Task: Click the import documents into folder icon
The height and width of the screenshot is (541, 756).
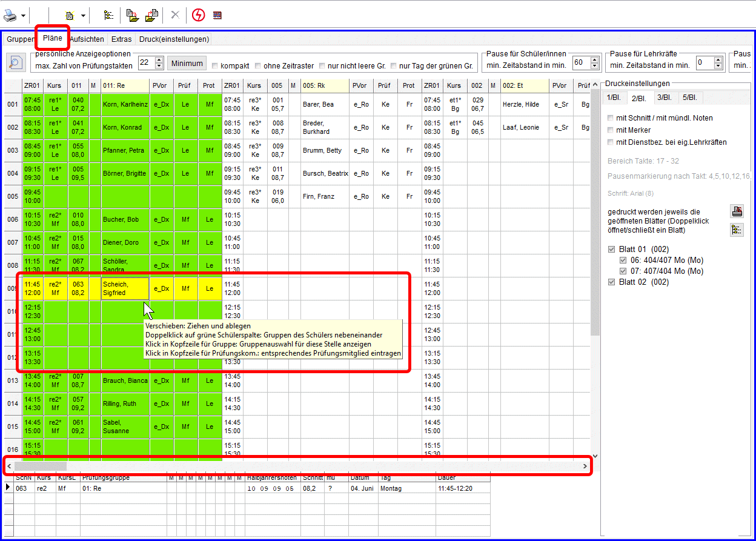Action: point(133,15)
